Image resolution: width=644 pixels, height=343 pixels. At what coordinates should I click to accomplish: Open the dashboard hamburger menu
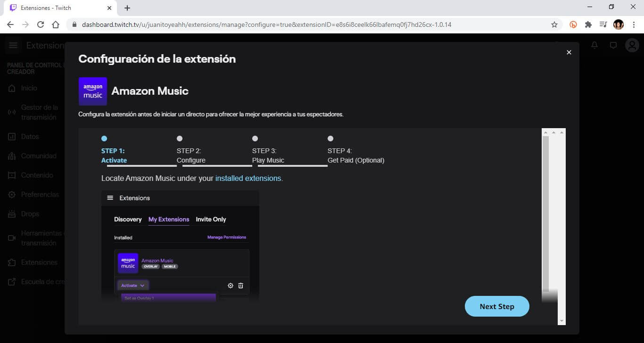point(13,45)
